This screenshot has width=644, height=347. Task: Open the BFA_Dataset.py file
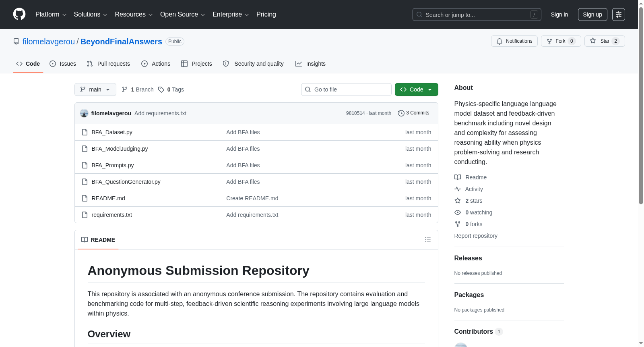(x=112, y=132)
